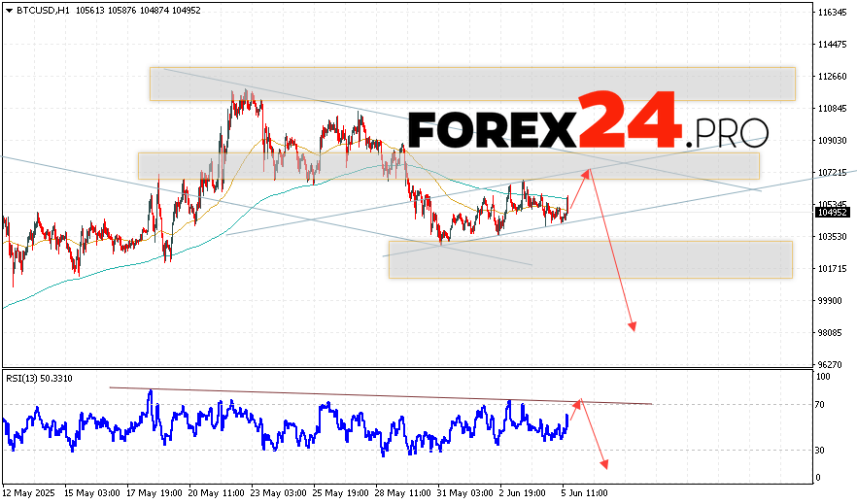Click the red arrow peak at RSI trendline
This screenshot has height=504, width=857.
coord(580,400)
